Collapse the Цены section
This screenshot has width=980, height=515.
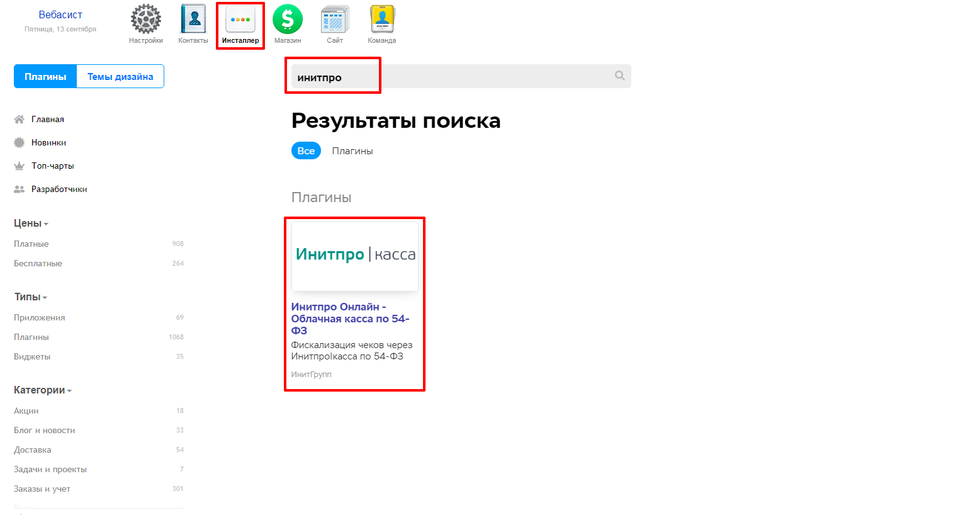[x=31, y=223]
